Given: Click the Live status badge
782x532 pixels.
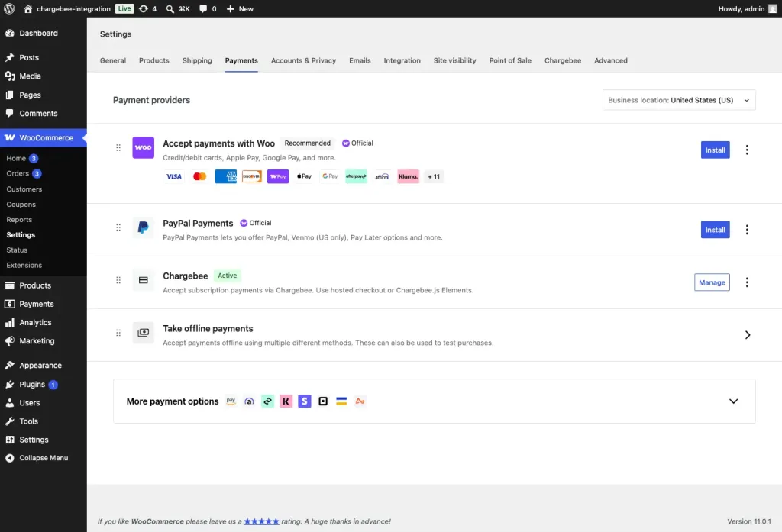Looking at the screenshot, I should point(124,8).
